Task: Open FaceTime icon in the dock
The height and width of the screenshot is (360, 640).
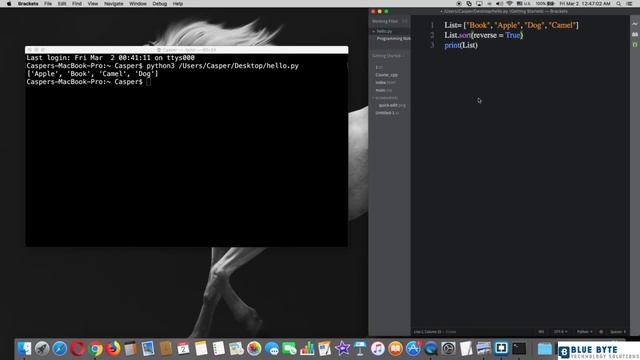Action: coord(289,349)
